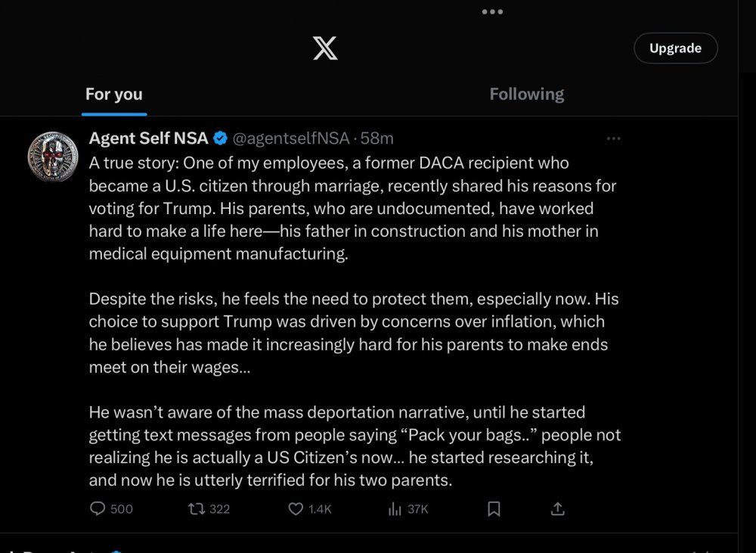Click the Agent Self NSA display name

click(x=148, y=138)
